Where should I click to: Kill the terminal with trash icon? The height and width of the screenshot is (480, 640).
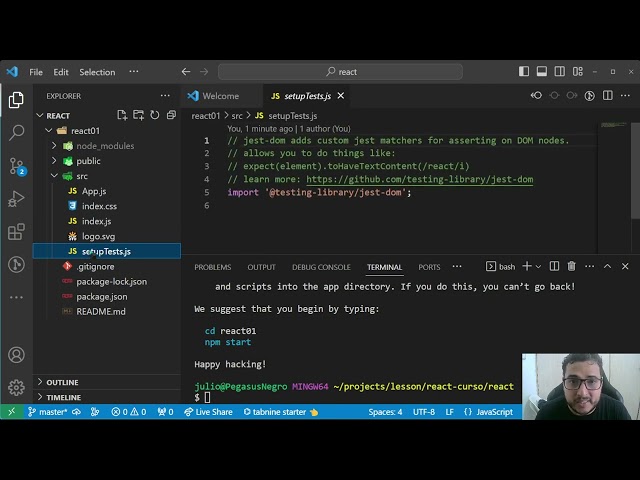(571, 266)
